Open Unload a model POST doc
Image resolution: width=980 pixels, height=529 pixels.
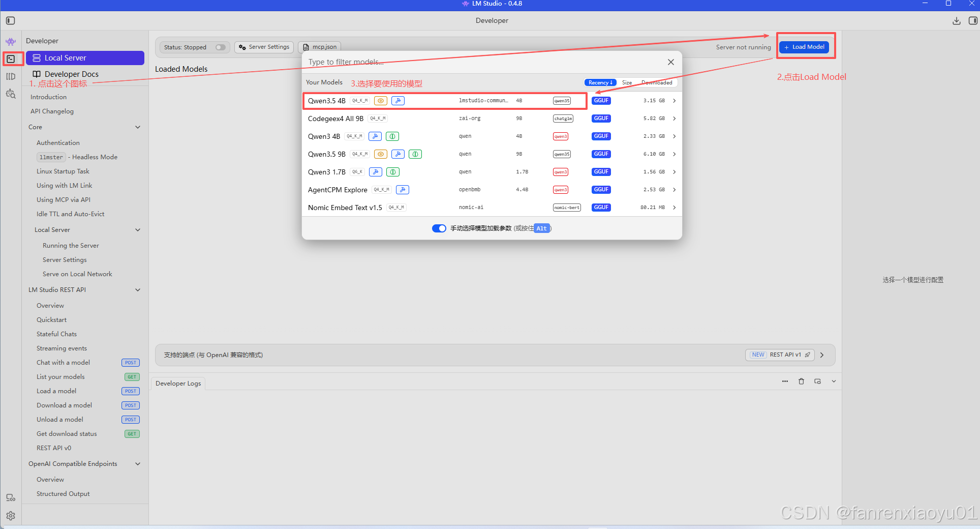tap(88, 420)
